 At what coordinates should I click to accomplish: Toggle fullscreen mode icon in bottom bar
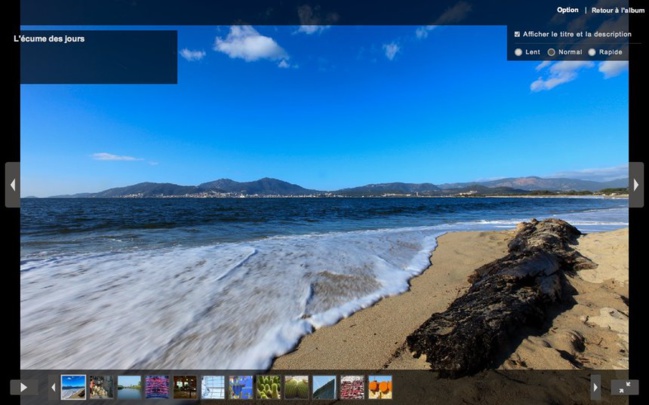point(625,387)
